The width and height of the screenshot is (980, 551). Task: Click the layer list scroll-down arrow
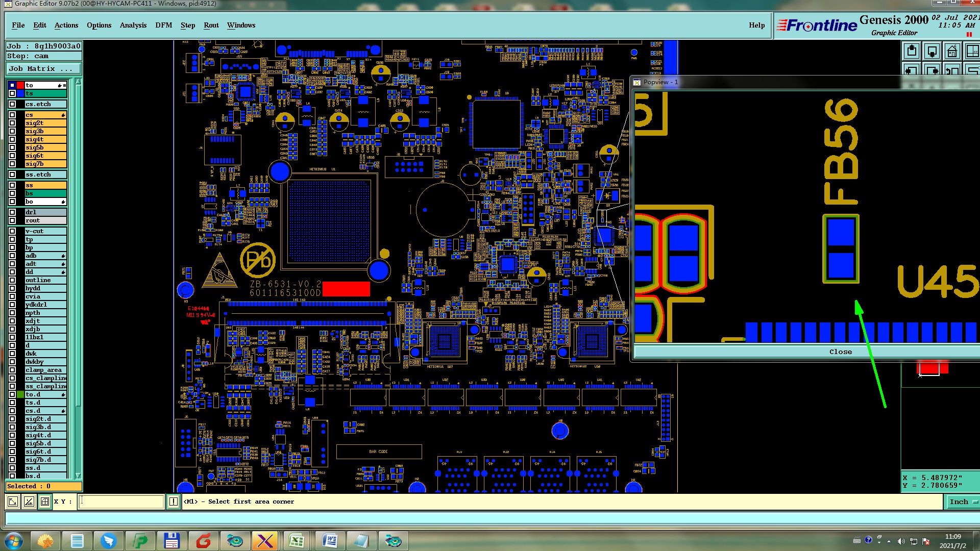coord(78,475)
